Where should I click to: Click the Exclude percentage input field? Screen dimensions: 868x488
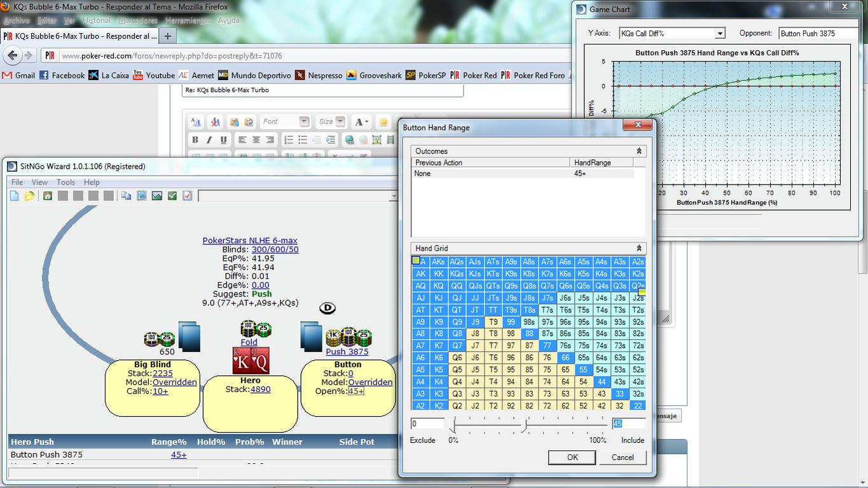click(427, 424)
